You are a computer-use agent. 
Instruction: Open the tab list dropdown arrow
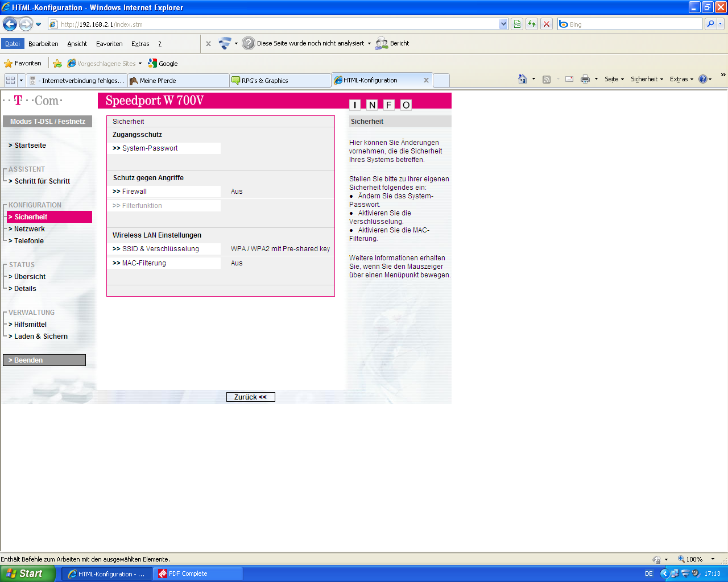pyautogui.click(x=21, y=80)
